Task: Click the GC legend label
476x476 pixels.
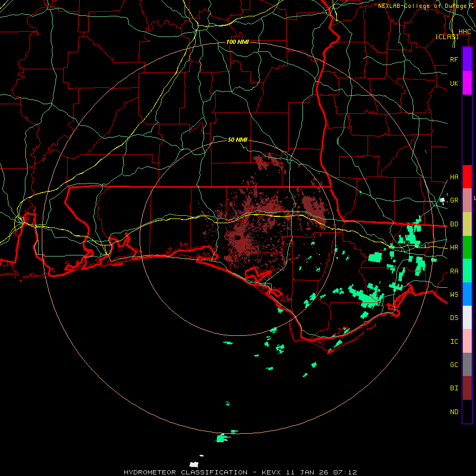Action: (x=454, y=365)
